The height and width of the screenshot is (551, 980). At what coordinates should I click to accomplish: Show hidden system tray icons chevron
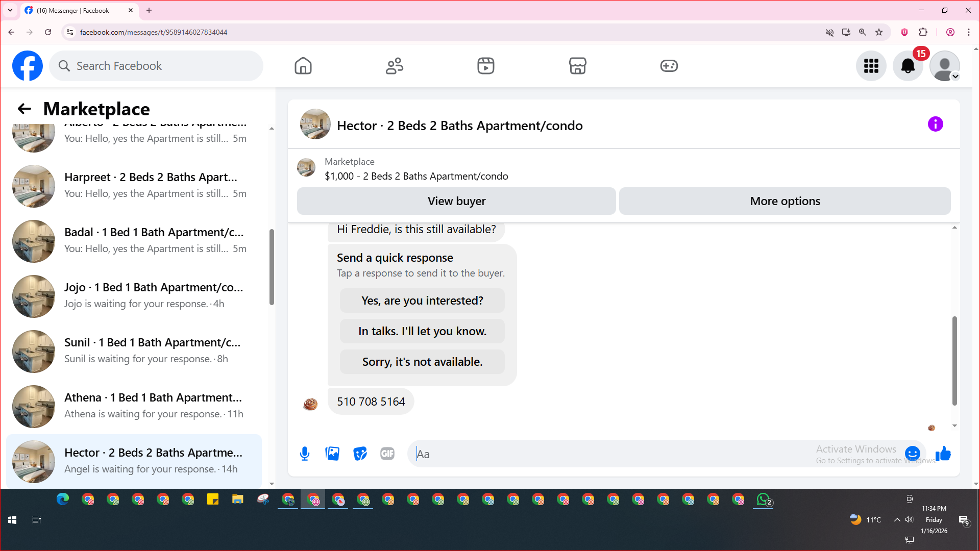pyautogui.click(x=897, y=520)
